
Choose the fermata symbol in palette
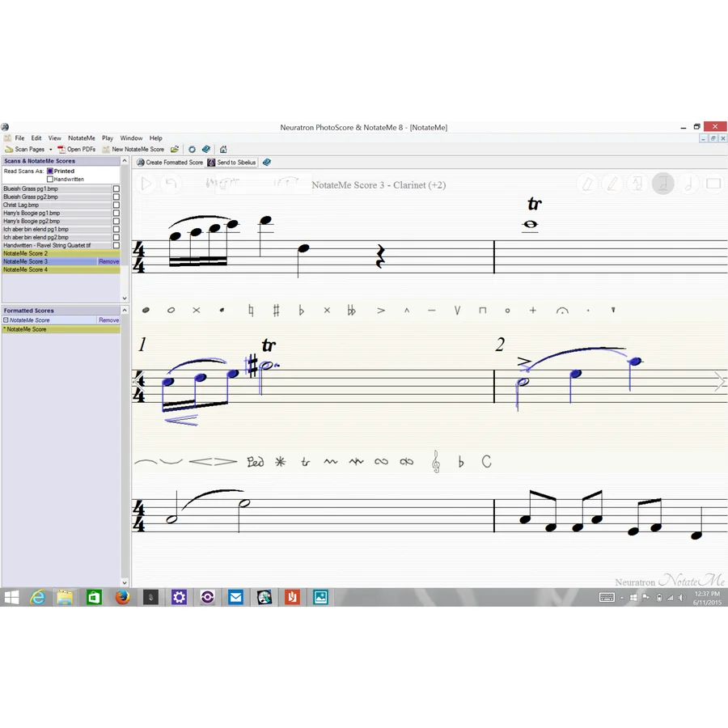pyautogui.click(x=562, y=310)
